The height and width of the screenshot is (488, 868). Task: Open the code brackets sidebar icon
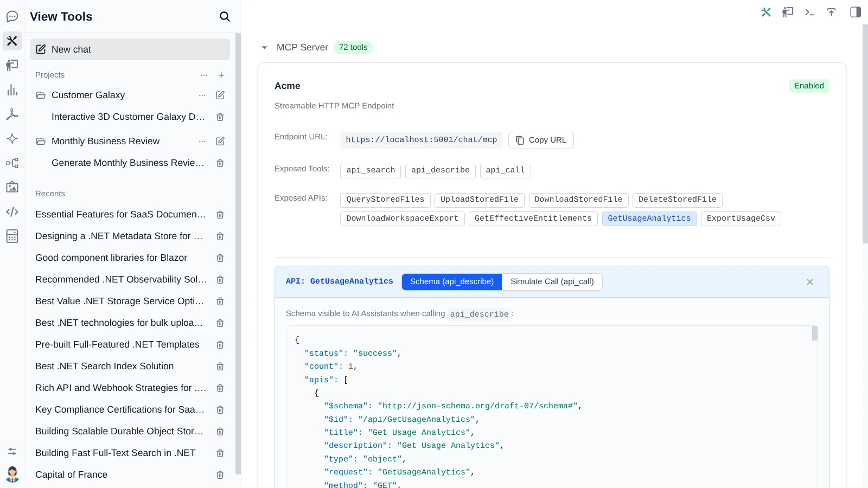coord(12,211)
